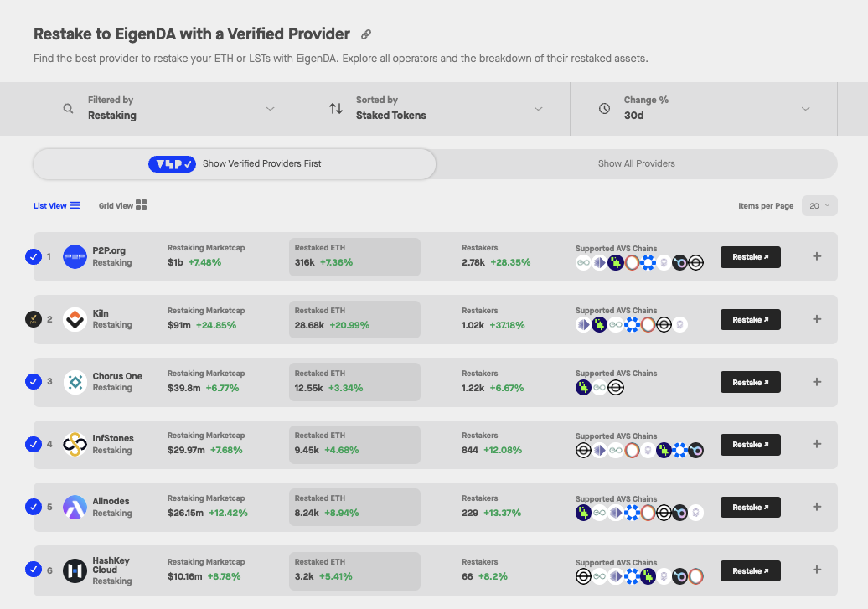This screenshot has width=868, height=609.
Task: Expand the P2P.org row with plus
Action: pyautogui.click(x=817, y=256)
